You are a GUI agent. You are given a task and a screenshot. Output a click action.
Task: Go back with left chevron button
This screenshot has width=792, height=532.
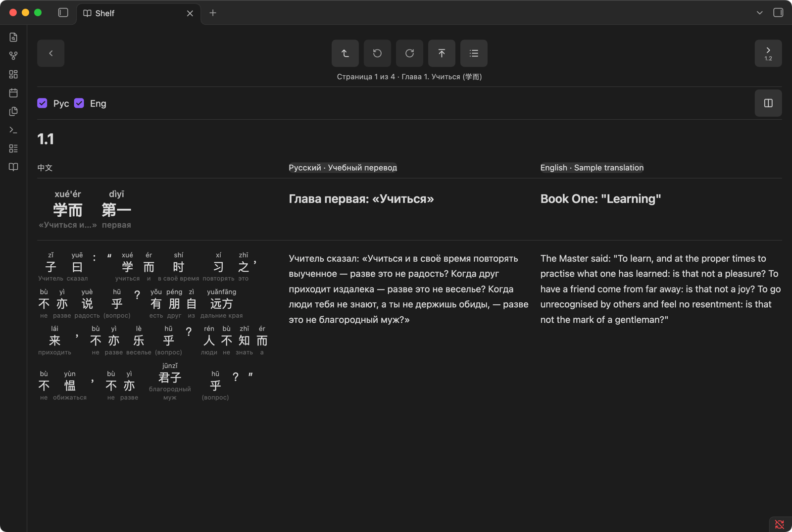[x=51, y=53]
